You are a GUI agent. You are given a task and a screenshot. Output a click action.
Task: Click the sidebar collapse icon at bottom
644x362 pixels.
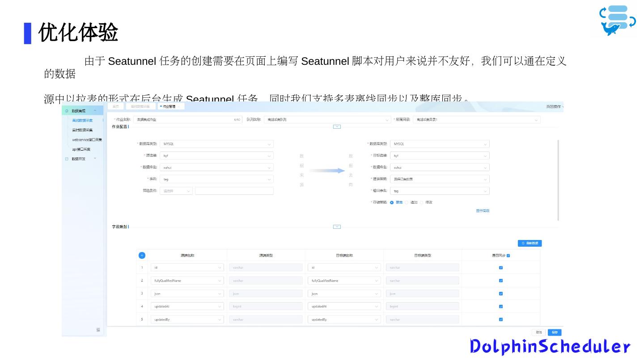tap(98, 330)
